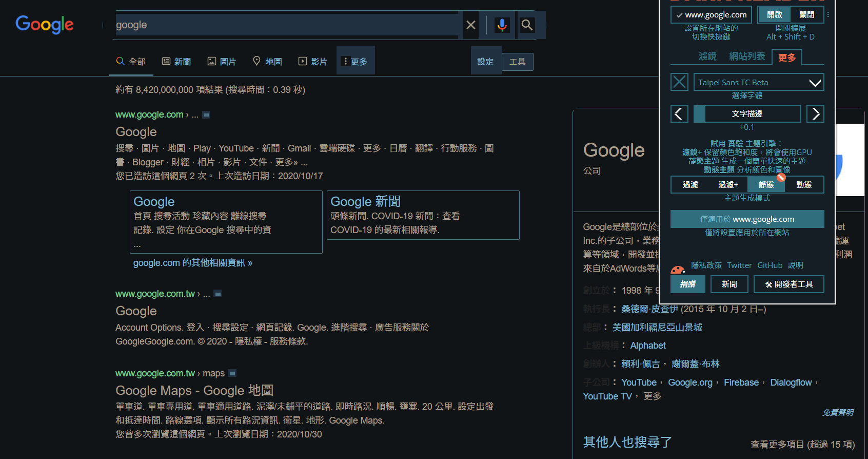
Task: Click the 工具 search tools button
Action: click(x=517, y=62)
